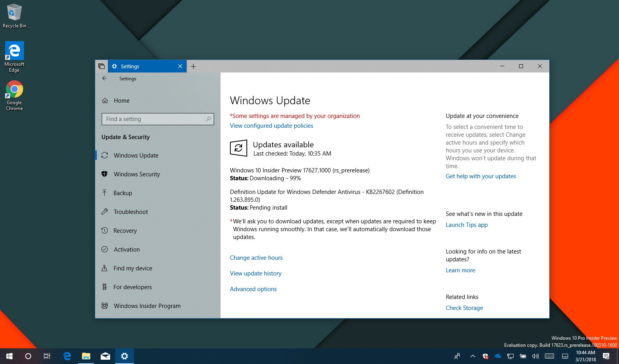The height and width of the screenshot is (364, 619).
Task: Open View update history link
Action: [x=256, y=273]
